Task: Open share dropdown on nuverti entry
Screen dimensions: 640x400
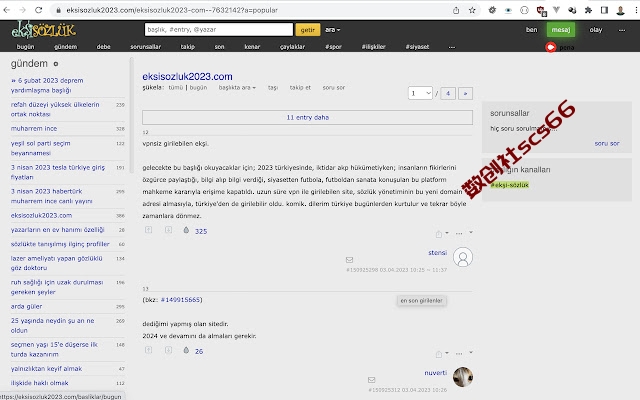Action: 441,354
